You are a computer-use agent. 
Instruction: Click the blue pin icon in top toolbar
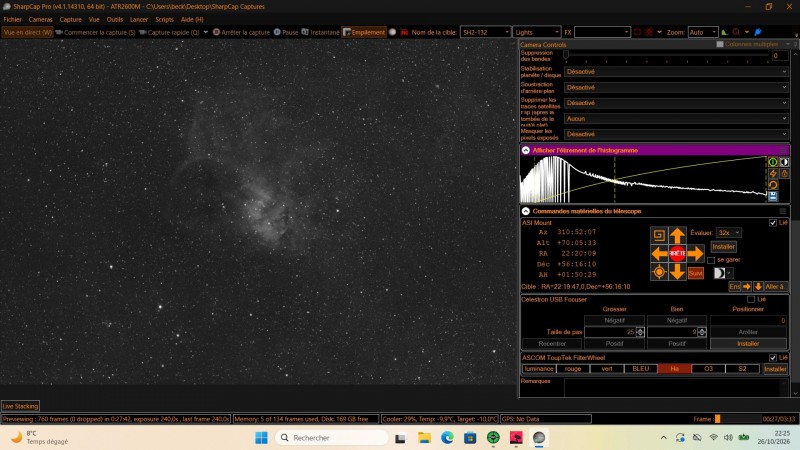pyautogui.click(x=758, y=32)
